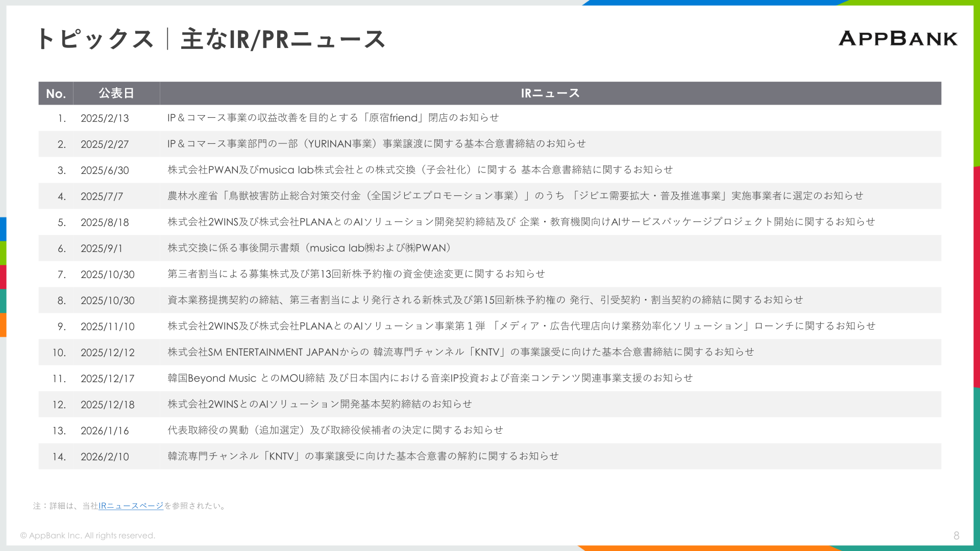
Task: Select the PWAN及びmusica lab株式交換 news text
Action: [420, 170]
